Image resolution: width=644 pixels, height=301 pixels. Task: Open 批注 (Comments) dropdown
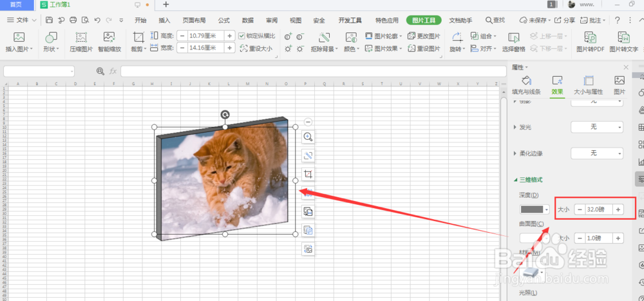[593, 20]
